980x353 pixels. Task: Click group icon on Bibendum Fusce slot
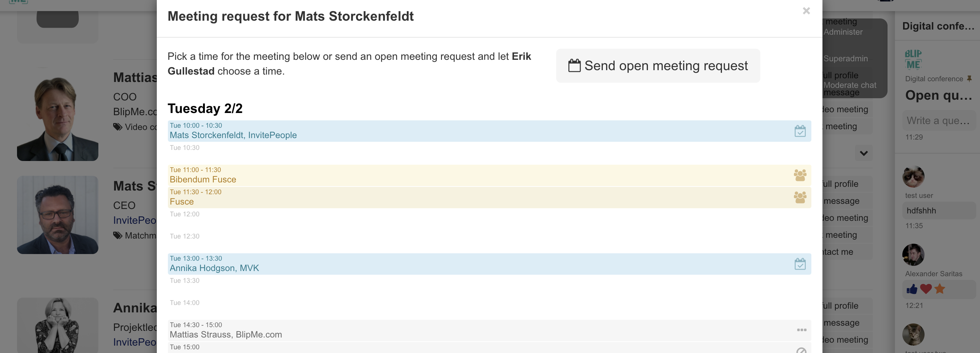[x=800, y=175]
